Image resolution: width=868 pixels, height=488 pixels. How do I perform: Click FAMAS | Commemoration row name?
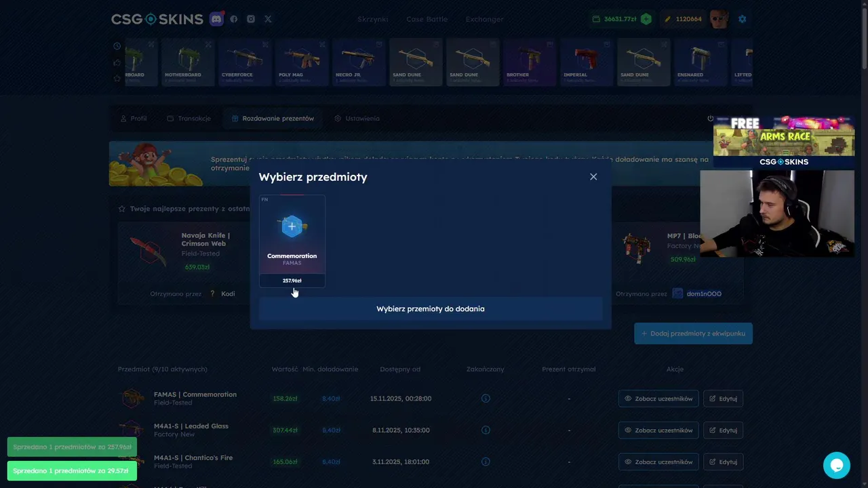(195, 394)
